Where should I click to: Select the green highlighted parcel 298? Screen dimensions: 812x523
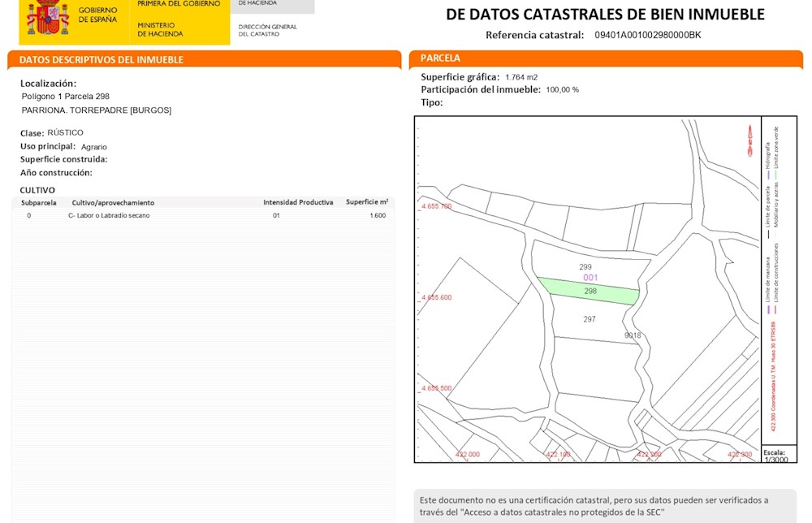tap(589, 291)
